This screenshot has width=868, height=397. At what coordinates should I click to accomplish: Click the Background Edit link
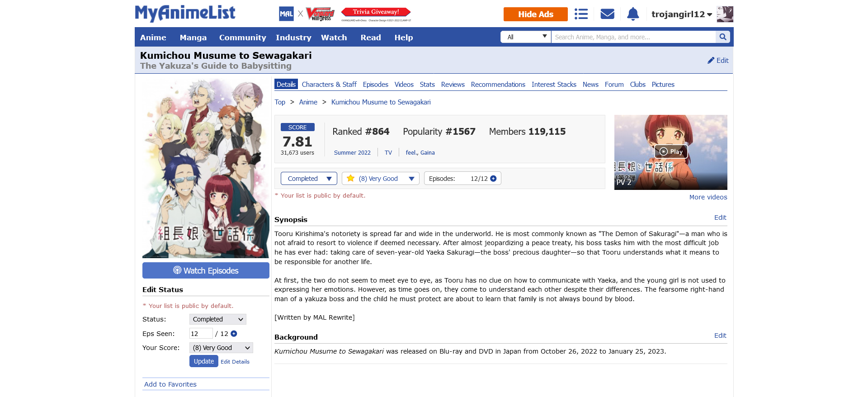coord(720,336)
